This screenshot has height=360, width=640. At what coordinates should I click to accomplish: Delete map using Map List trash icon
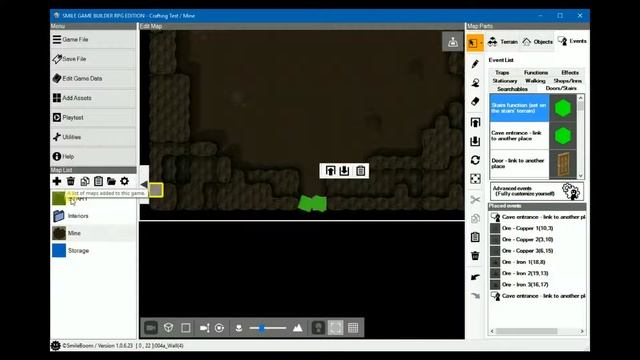pos(71,181)
